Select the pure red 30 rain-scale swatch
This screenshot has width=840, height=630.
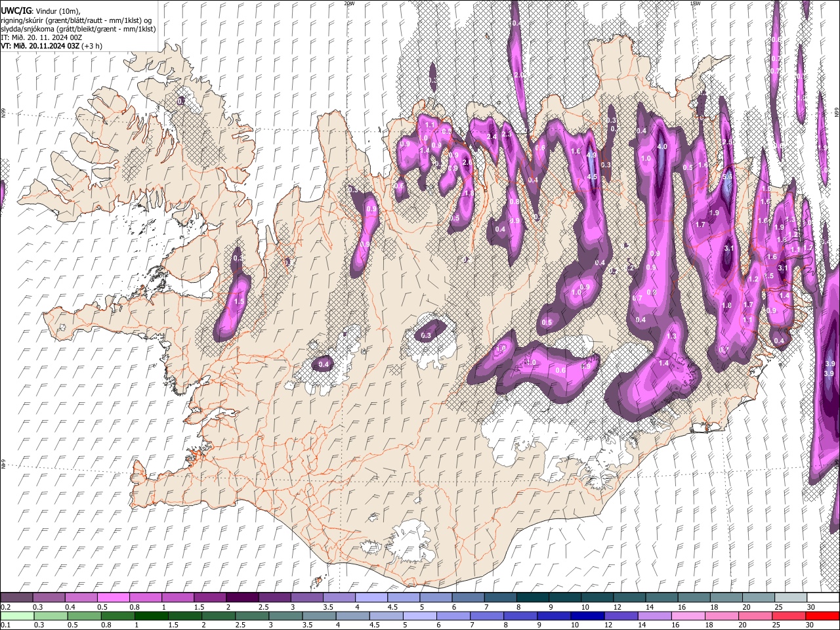point(822,616)
